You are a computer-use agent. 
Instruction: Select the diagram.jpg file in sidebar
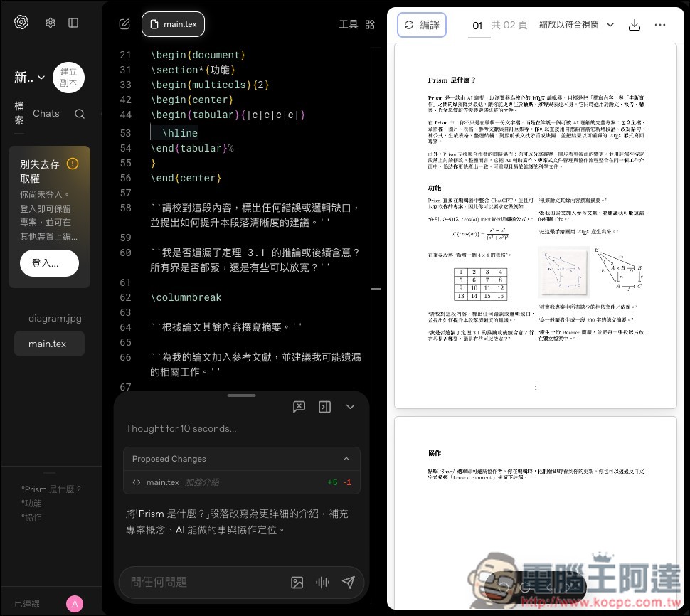point(55,318)
